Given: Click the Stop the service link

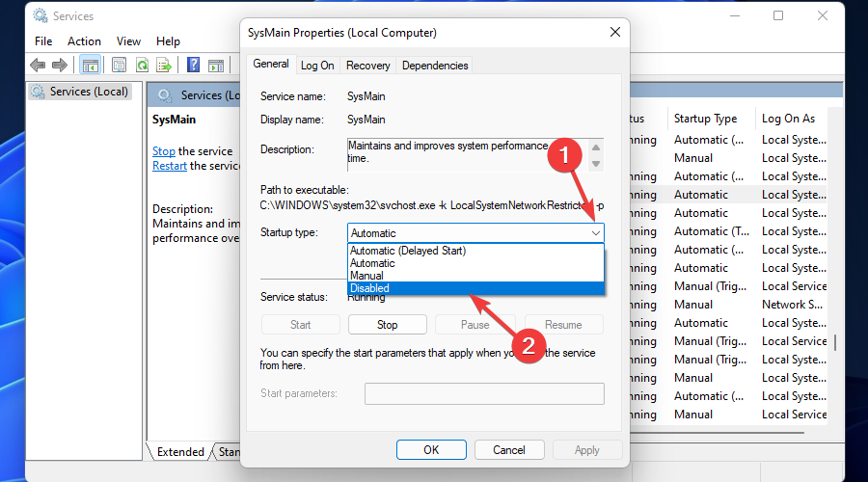Looking at the screenshot, I should click(164, 151).
